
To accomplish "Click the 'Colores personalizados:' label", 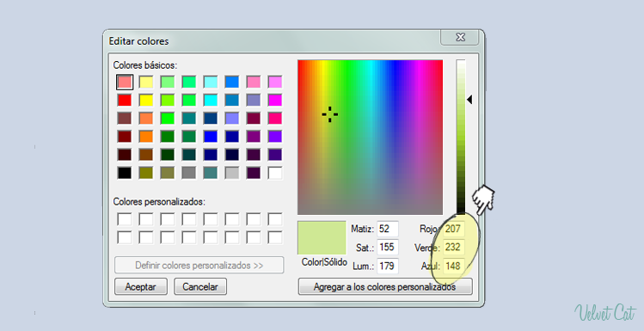I will tap(159, 202).
